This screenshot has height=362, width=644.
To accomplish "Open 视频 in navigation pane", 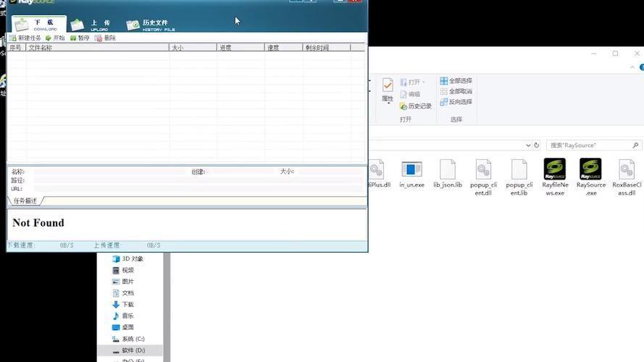I will [123, 270].
